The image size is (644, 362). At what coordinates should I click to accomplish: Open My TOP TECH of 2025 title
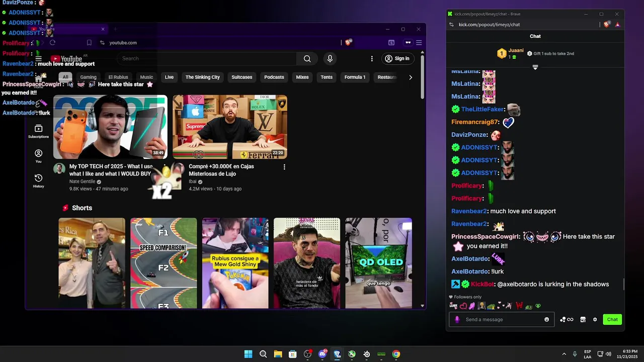[x=111, y=170]
